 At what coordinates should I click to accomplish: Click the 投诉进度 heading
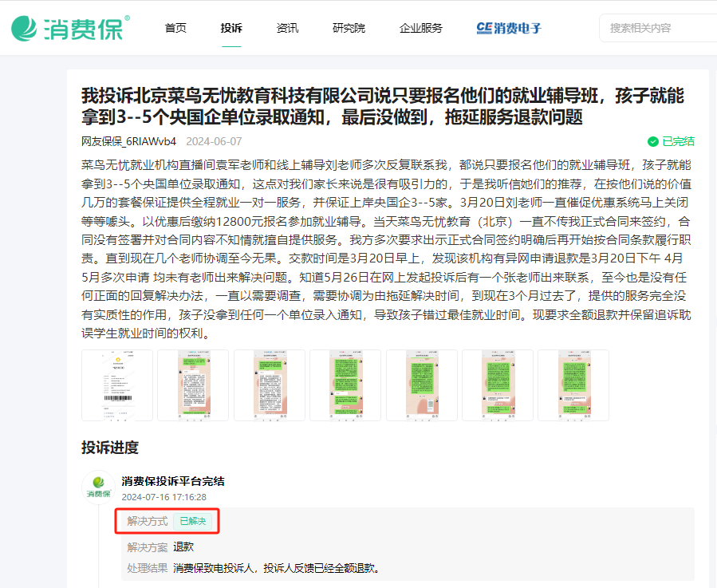tap(110, 447)
